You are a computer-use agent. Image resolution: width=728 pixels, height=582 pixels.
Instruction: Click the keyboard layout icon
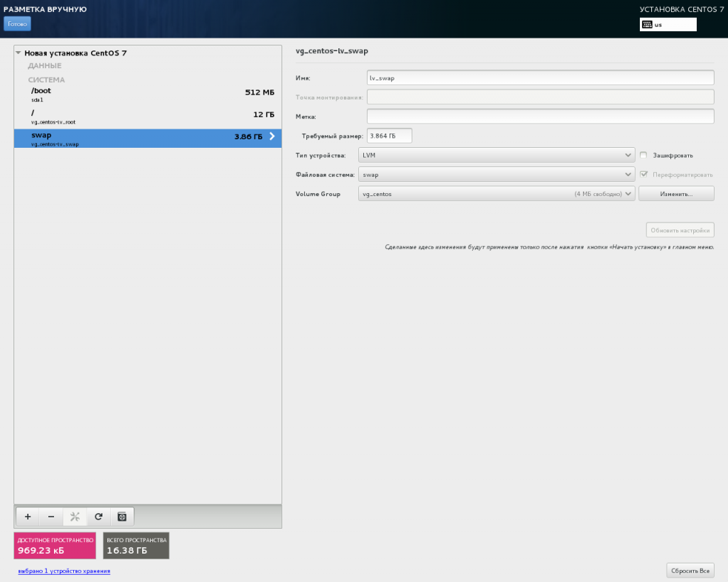coord(646,24)
